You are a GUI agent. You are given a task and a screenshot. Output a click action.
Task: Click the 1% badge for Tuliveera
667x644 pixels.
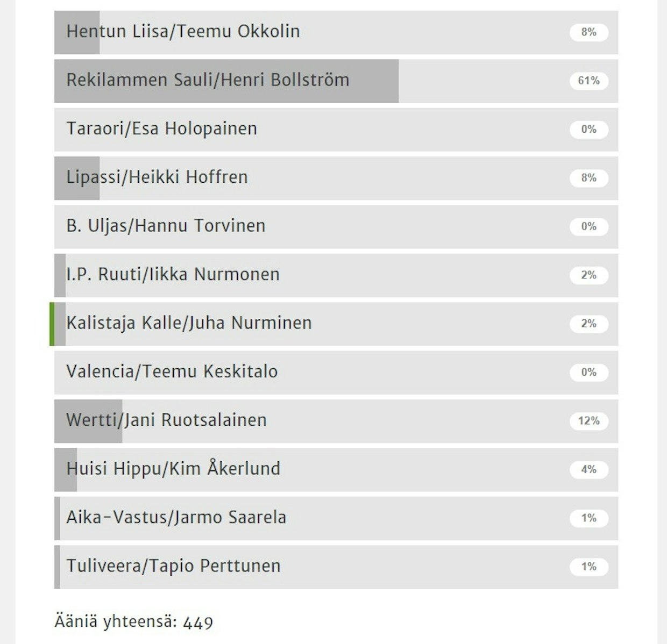point(588,567)
